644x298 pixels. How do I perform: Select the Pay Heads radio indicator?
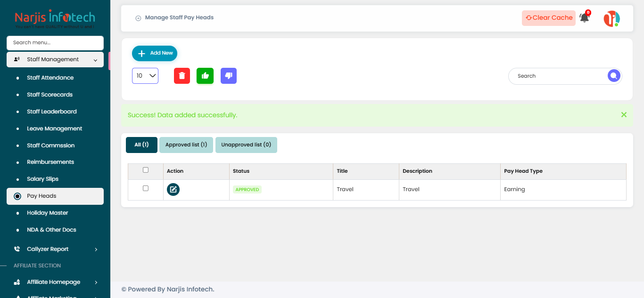tap(17, 196)
